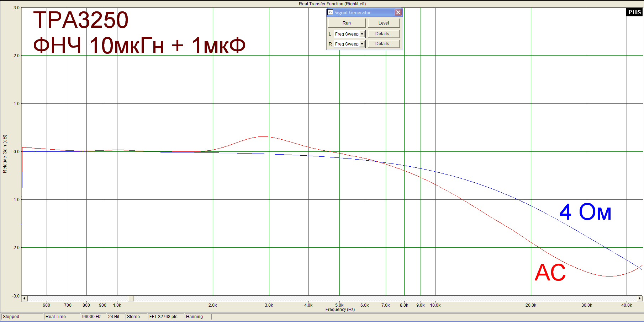The image size is (644, 322).
Task: Click the FFT 32768 pts field
Action: pos(165,317)
